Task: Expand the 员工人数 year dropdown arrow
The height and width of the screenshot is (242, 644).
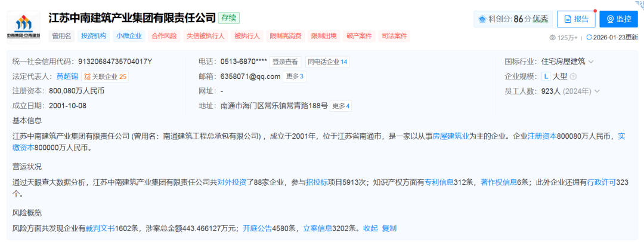Action: pos(597,91)
